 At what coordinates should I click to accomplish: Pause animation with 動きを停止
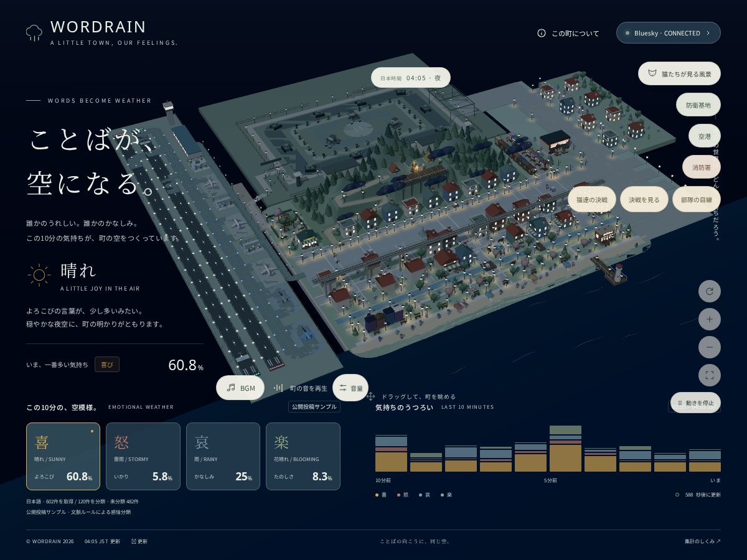[695, 403]
